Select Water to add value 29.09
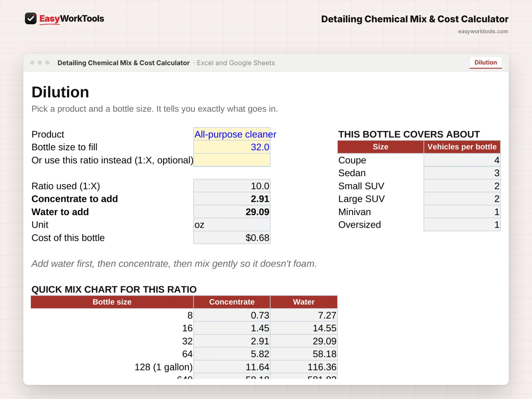This screenshot has height=399, width=532. coord(232,212)
